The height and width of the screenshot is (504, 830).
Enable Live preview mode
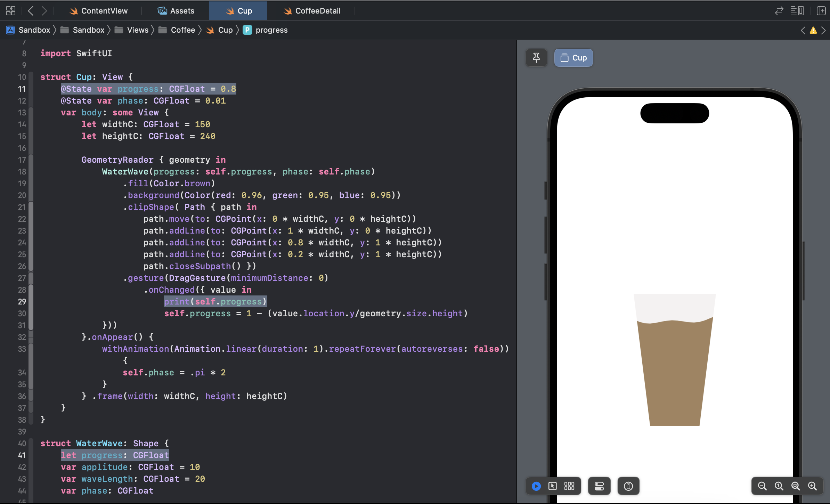536,486
